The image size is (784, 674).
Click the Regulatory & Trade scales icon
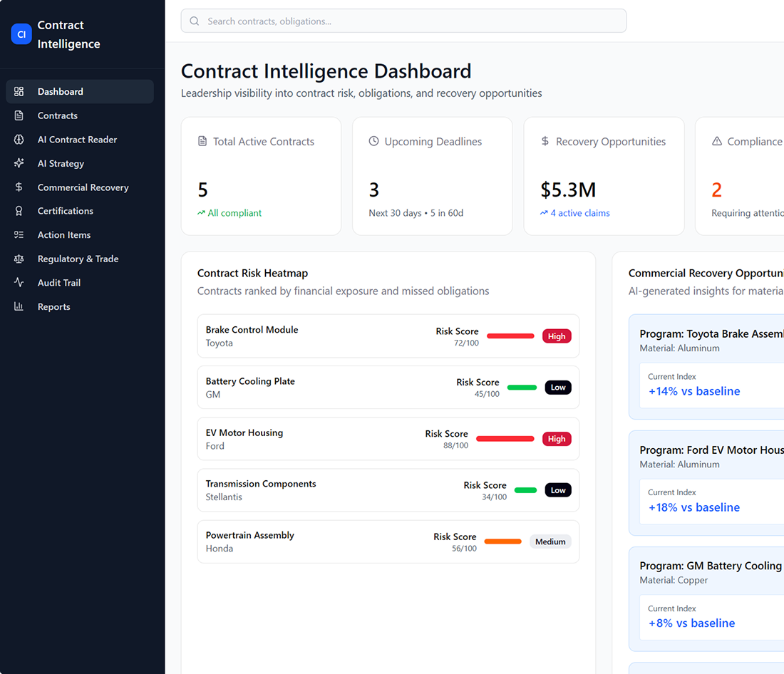[19, 259]
